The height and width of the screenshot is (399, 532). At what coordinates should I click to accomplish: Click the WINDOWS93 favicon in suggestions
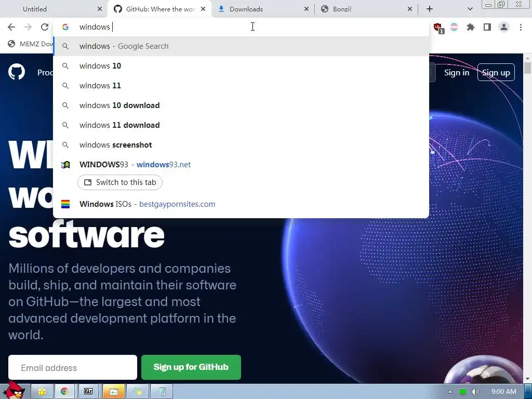tap(65, 165)
